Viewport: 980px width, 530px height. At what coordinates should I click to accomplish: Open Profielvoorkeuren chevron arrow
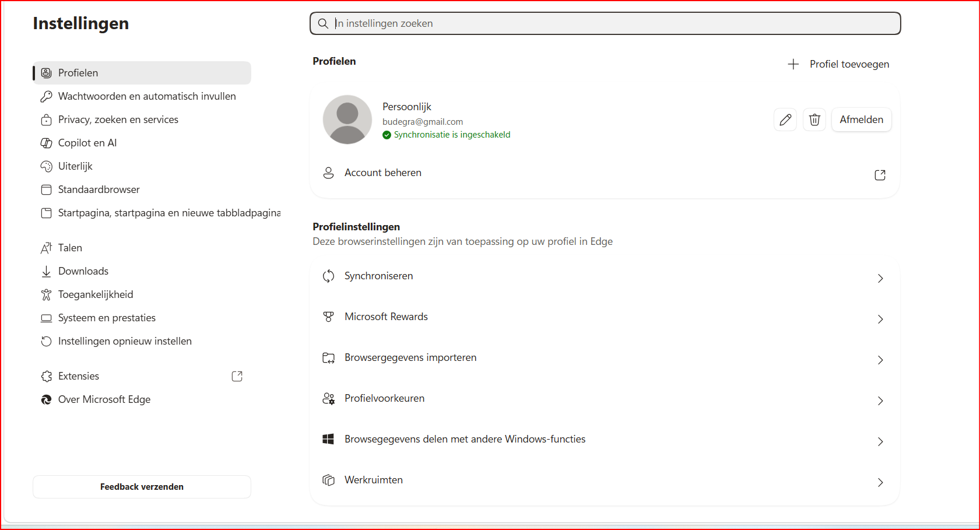[880, 401]
